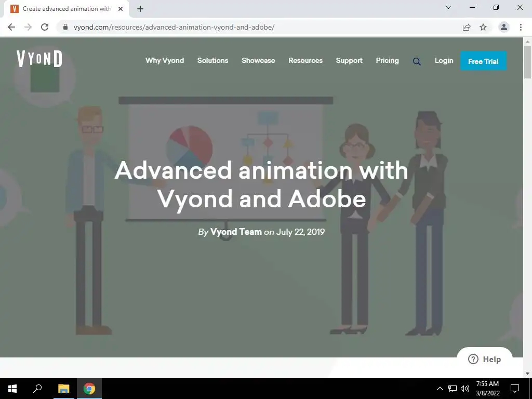Close the Vyond browser tab
Image resolution: width=532 pixels, height=399 pixels.
[x=121, y=9]
